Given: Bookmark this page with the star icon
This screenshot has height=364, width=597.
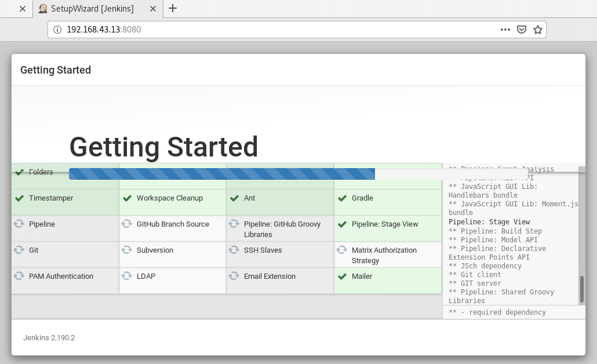Looking at the screenshot, I should click(538, 30).
